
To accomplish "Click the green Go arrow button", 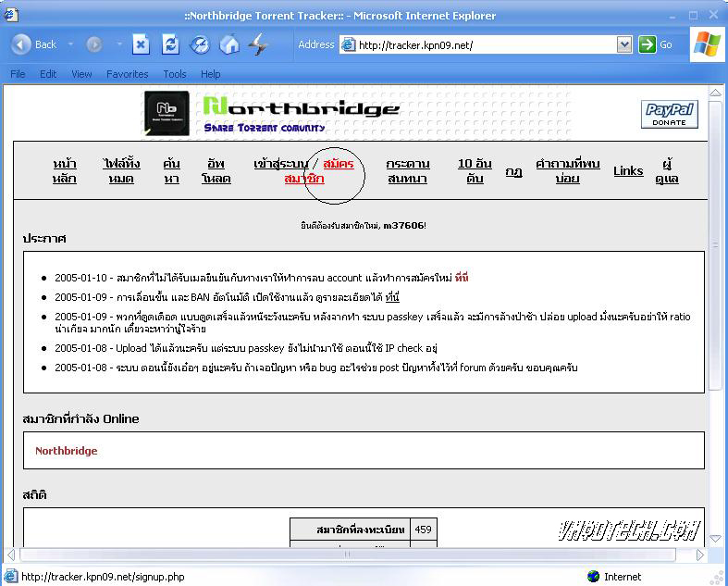I will click(647, 44).
